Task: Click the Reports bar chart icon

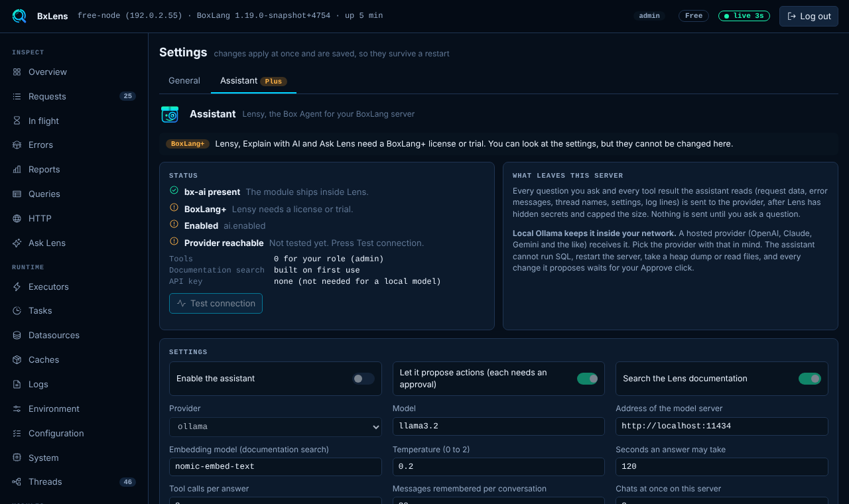Action: coord(17,169)
